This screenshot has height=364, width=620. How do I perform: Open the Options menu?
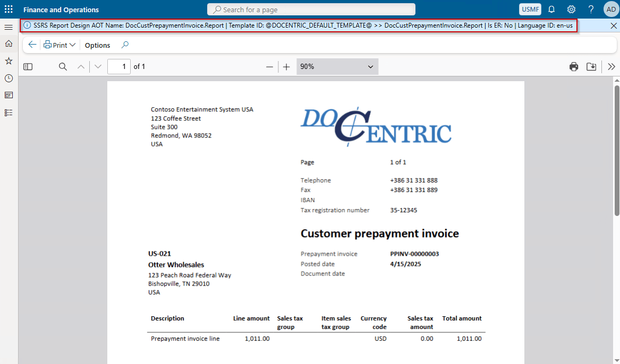(97, 45)
